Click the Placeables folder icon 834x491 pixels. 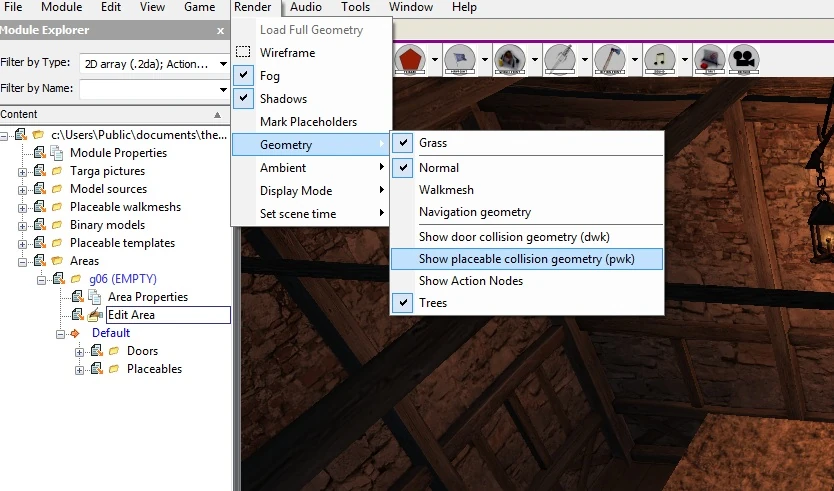click(x=114, y=369)
